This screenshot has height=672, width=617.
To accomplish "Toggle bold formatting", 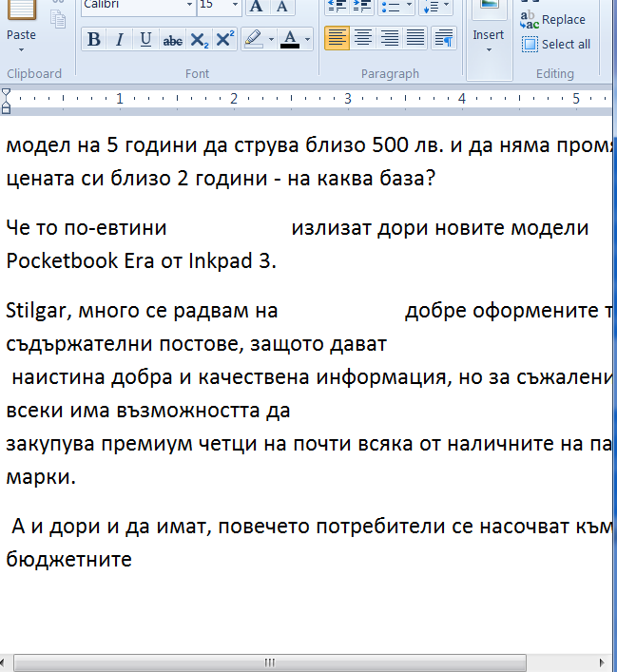I will pyautogui.click(x=93, y=40).
